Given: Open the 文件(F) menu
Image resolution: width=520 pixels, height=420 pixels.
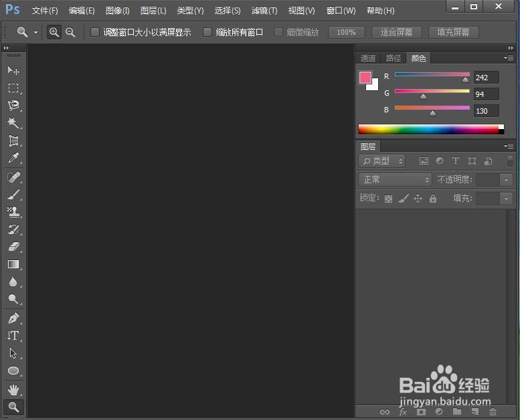Looking at the screenshot, I should (x=45, y=11).
